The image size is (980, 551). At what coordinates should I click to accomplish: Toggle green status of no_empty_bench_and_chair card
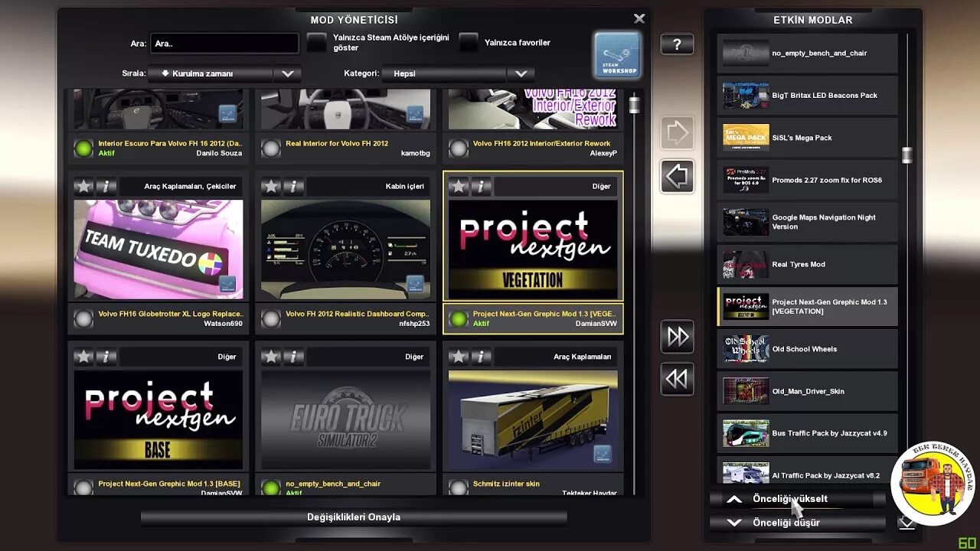tap(271, 487)
